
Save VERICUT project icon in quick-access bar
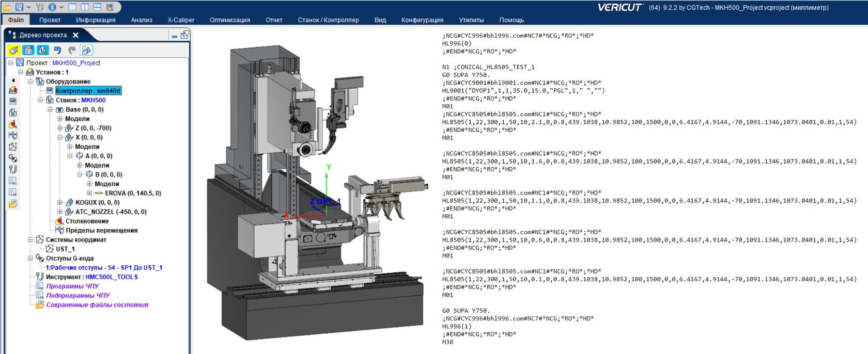[19, 7]
